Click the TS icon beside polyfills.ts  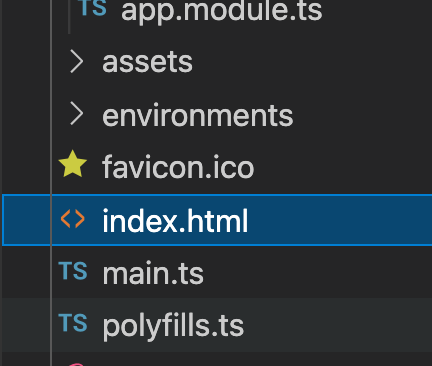coord(73,323)
